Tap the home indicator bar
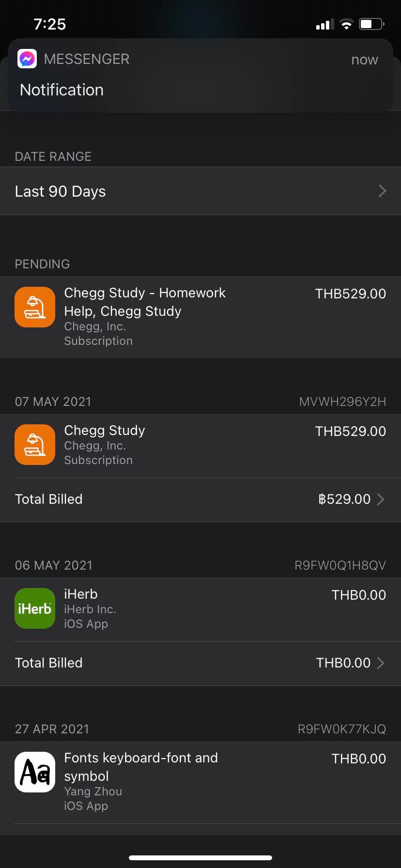Viewport: 401px width, 868px height. (200, 858)
